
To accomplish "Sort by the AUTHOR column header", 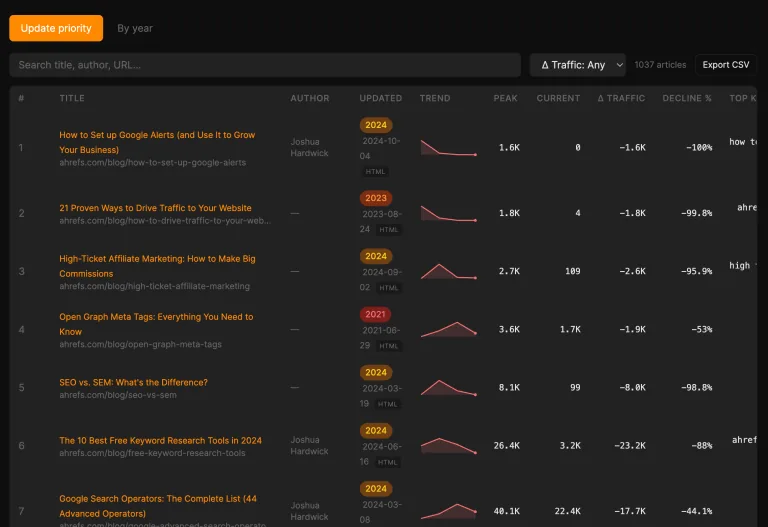I will 310,98.
